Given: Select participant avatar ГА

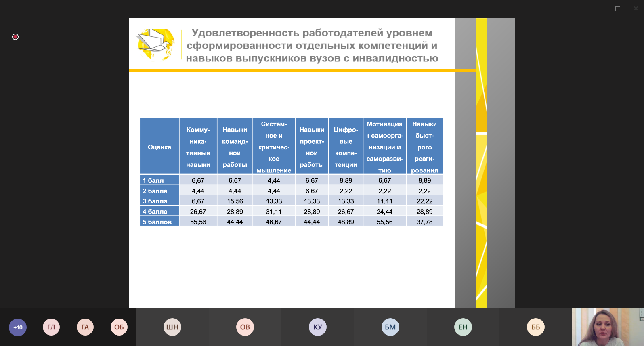Looking at the screenshot, I should click(85, 327).
